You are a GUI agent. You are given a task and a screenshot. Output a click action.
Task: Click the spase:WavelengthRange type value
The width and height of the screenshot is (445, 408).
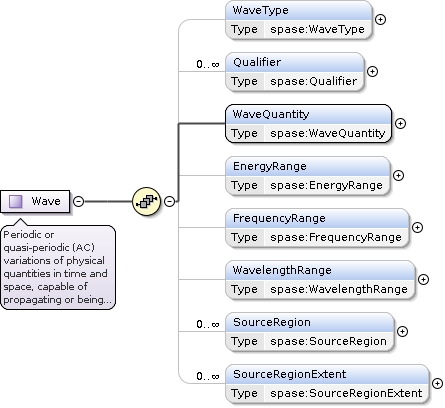(x=339, y=289)
